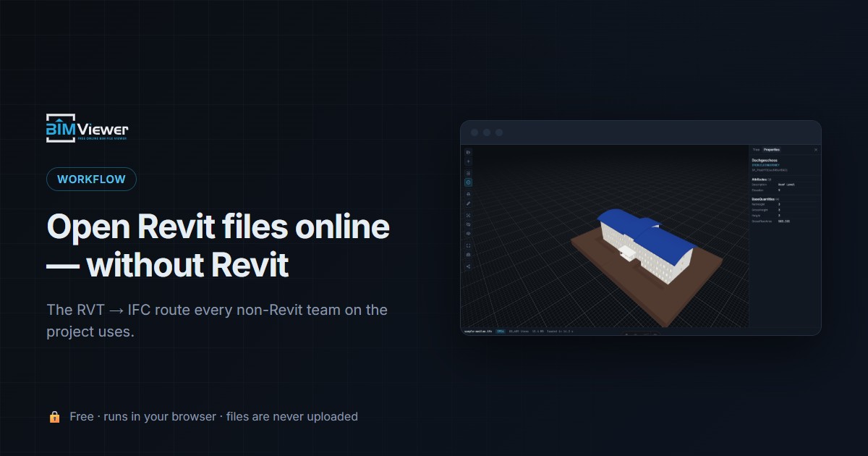
Task: Click the WORKFLOW tag badge
Action: 91,179
